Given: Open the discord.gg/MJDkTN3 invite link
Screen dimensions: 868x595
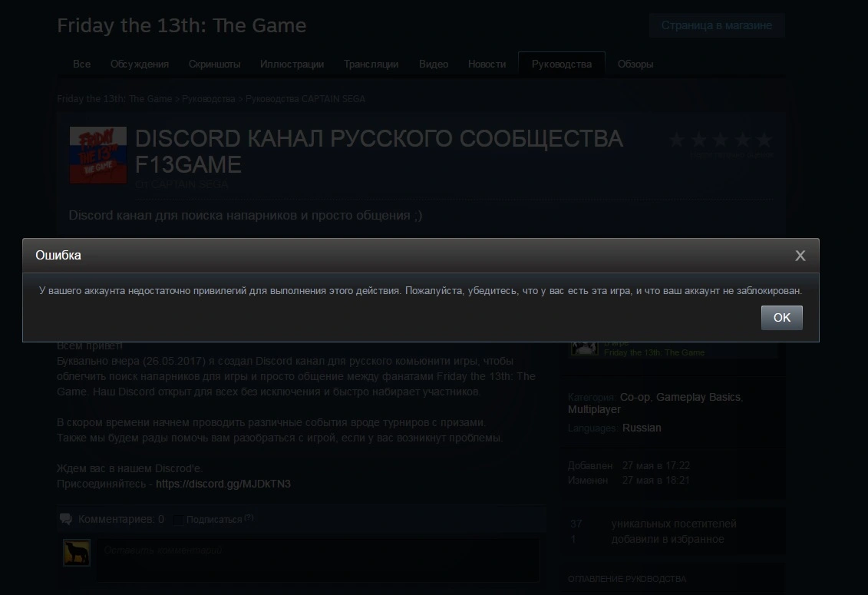Looking at the screenshot, I should (x=223, y=484).
